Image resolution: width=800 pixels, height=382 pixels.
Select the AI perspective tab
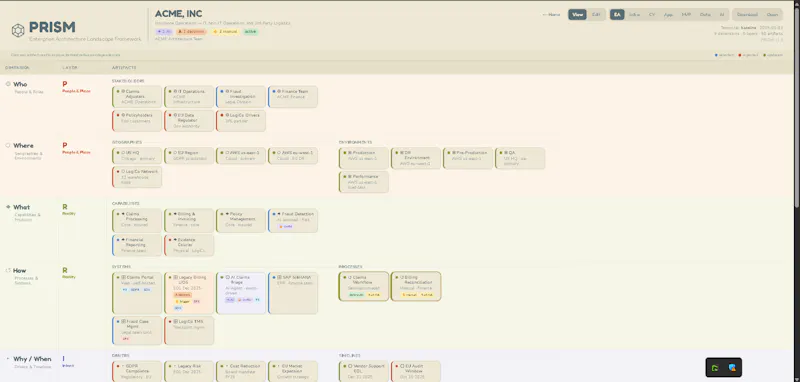coord(721,15)
